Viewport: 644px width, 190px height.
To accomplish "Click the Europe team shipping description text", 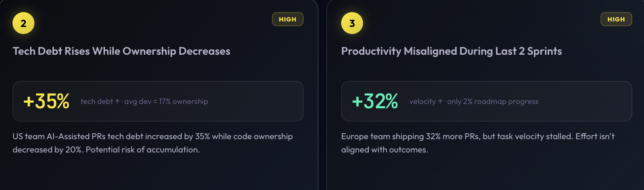I will pyautogui.click(x=477, y=136).
